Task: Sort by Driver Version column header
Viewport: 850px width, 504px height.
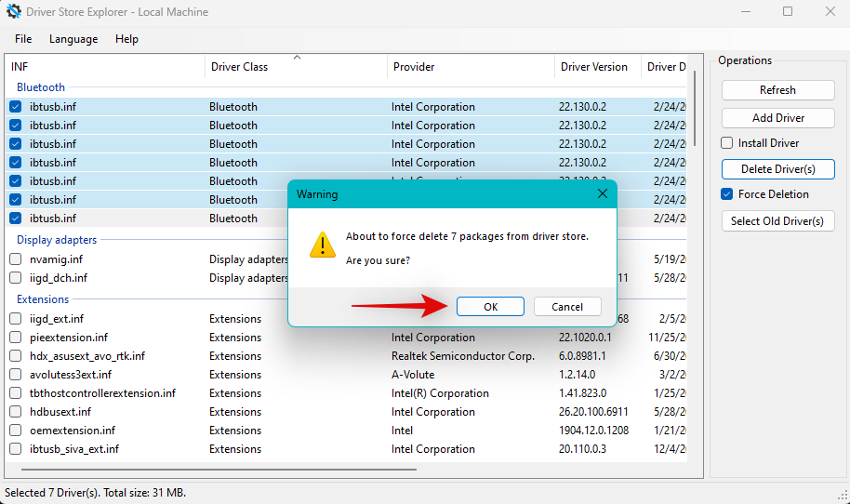Action: pos(598,67)
